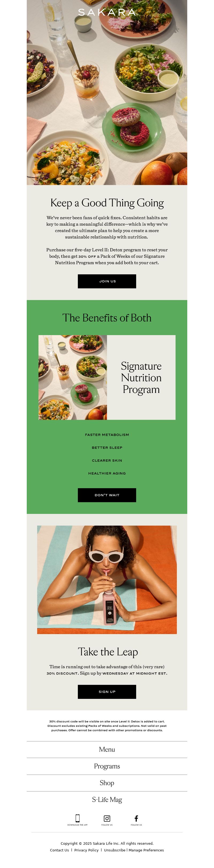Click the SAKARA logo at top
This screenshot has height=868, width=214.
pyautogui.click(x=107, y=13)
